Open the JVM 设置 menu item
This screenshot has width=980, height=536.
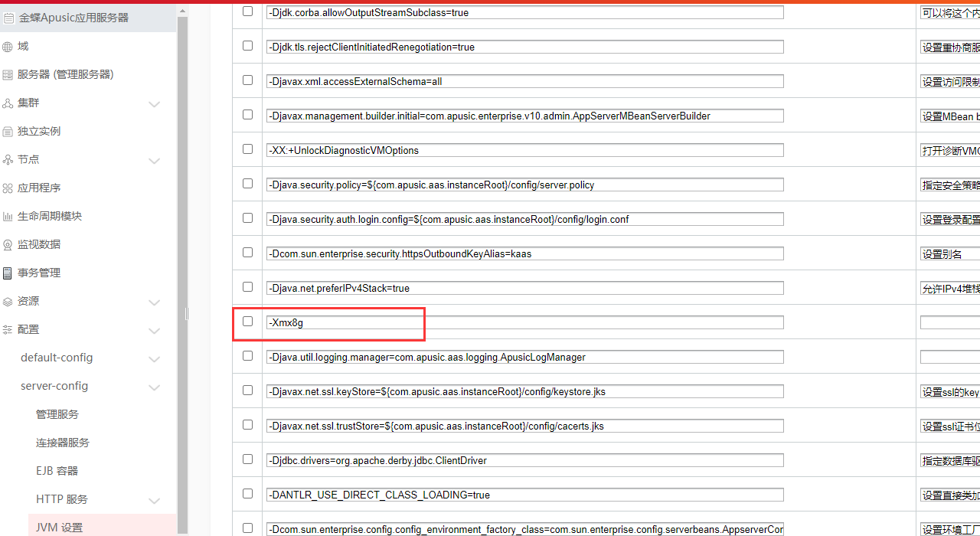point(59,528)
